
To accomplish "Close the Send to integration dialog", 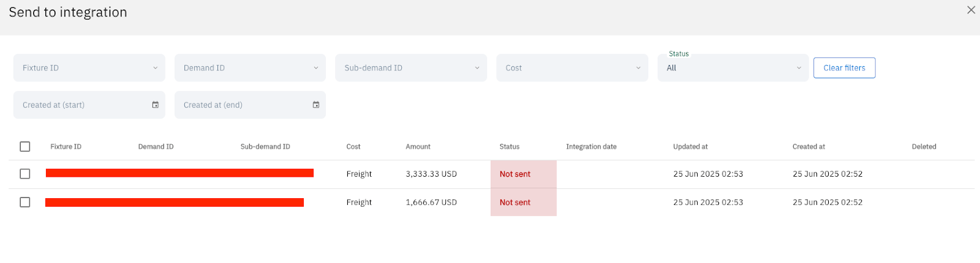I will [x=971, y=10].
